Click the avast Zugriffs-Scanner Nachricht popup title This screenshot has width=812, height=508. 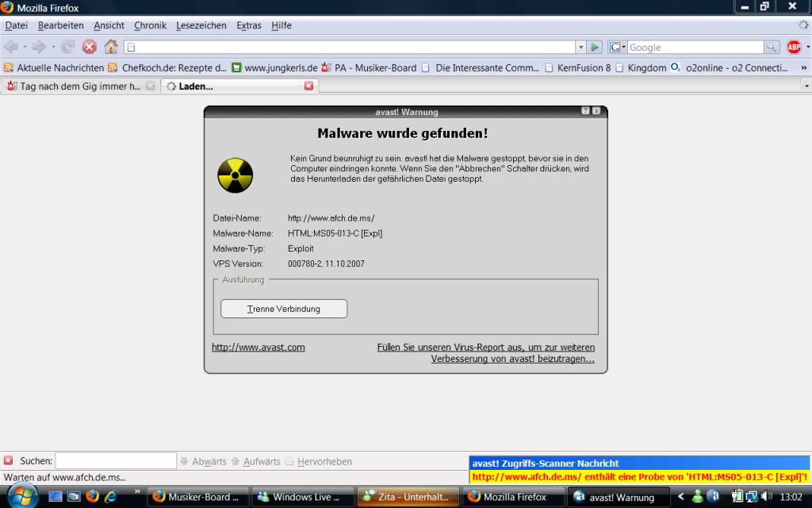coord(546,464)
